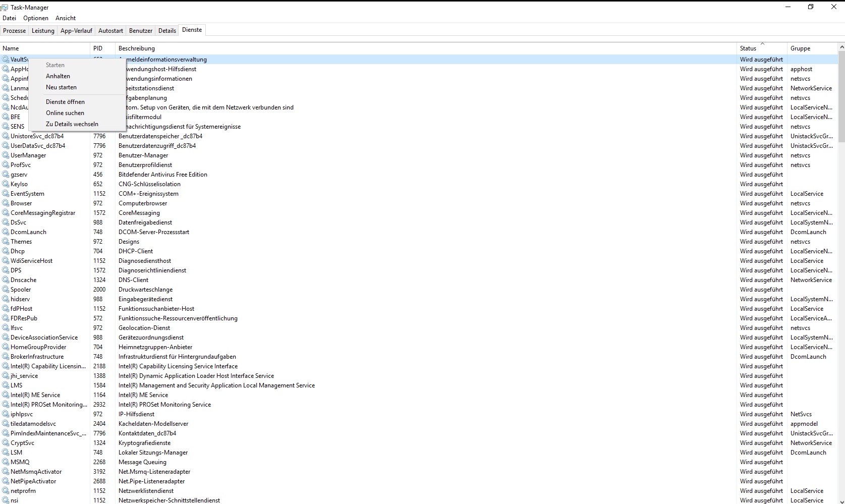
Task: Switch to the Autostart tab
Action: click(x=110, y=31)
